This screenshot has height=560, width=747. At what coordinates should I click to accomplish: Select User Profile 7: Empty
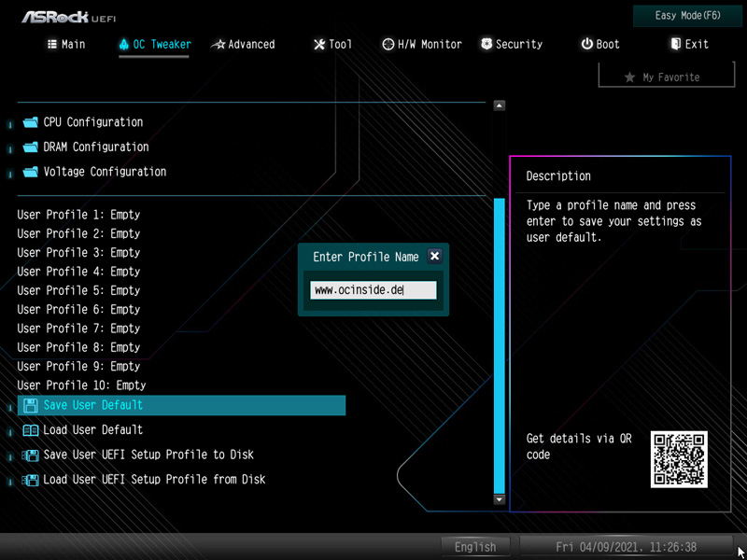pos(78,329)
